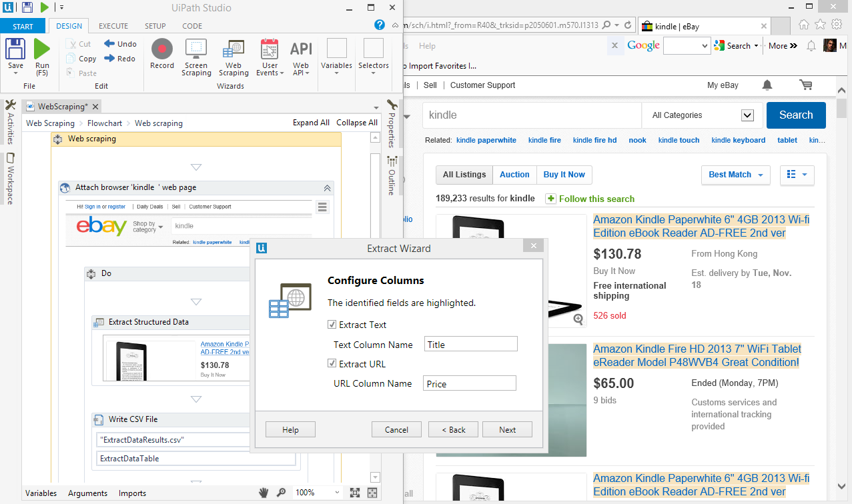Click Help in Extract Wizard
Viewport: 852px width, 504px height.
pos(290,429)
